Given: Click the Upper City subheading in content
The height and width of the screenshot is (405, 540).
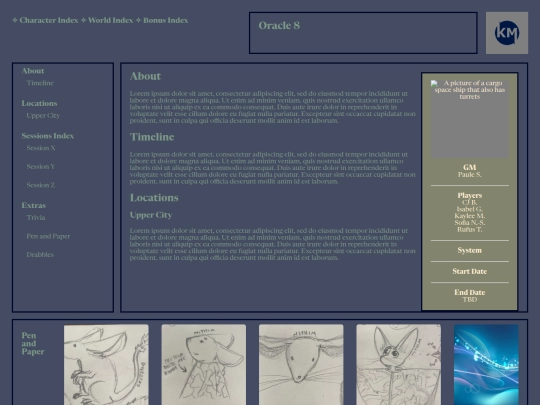Looking at the screenshot, I should [x=151, y=215].
